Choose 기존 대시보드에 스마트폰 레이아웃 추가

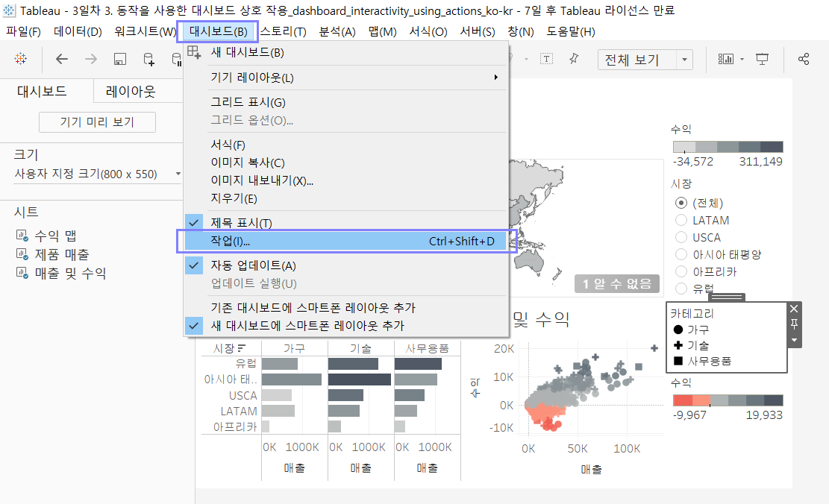(345, 307)
